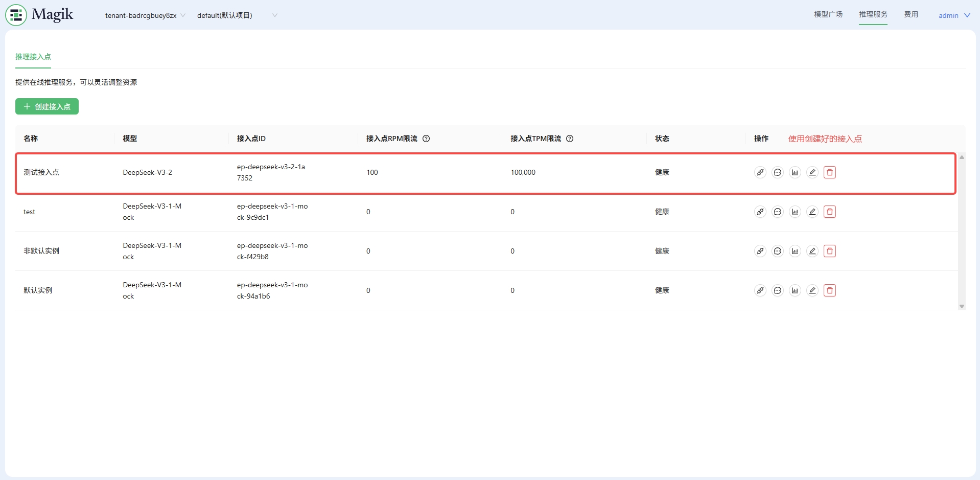This screenshot has height=480, width=980.
Task: Click the 创建接入点 button
Action: click(x=47, y=106)
